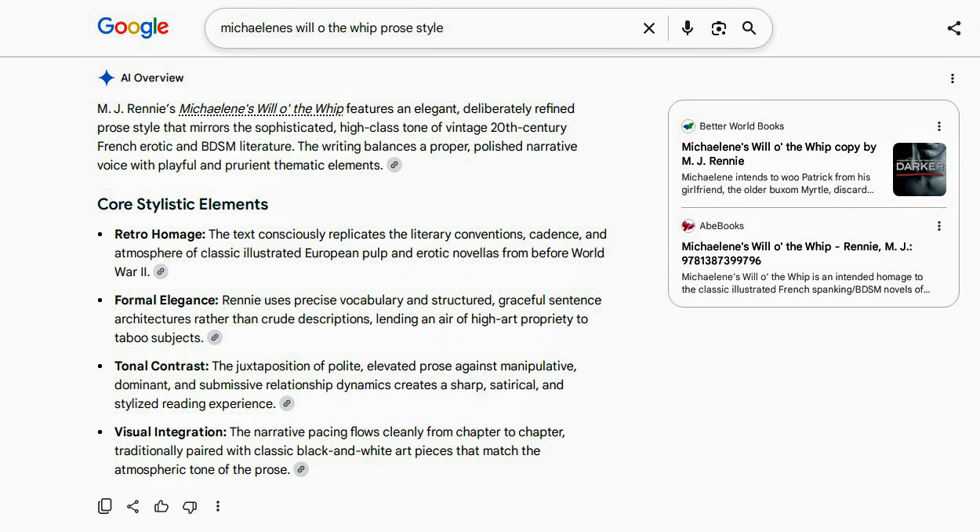Open source link icon after Tonal Contrast

[x=287, y=403]
